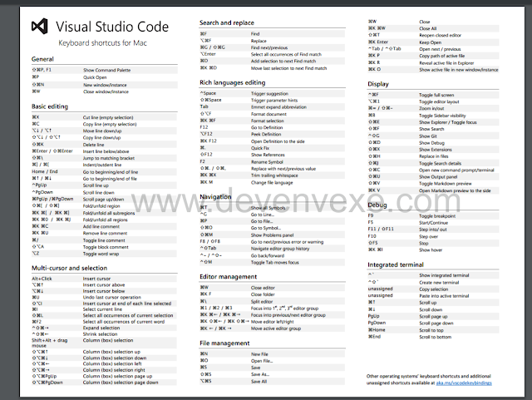532x400 pixels.
Task: Select the 'Split editor' row text
Action: [262, 302]
